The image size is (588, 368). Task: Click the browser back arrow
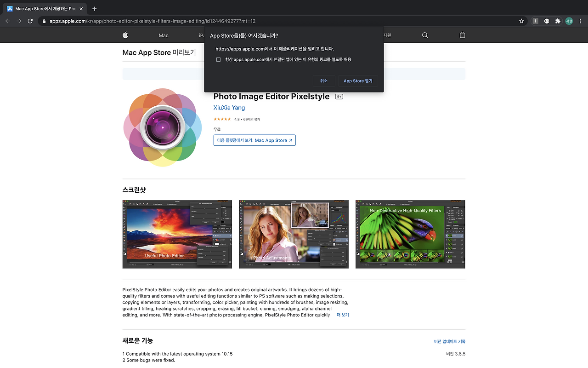click(x=7, y=21)
